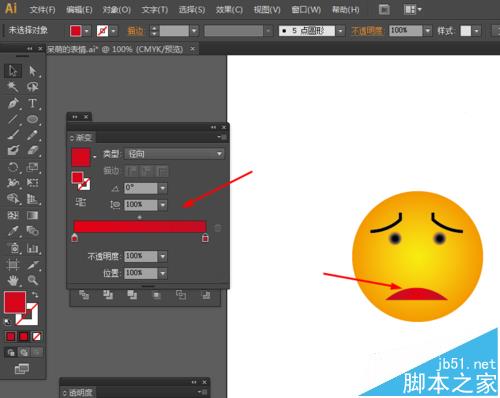Select the Gradient tool in toolbox
Screen dimensions: 500x398
[x=32, y=215]
